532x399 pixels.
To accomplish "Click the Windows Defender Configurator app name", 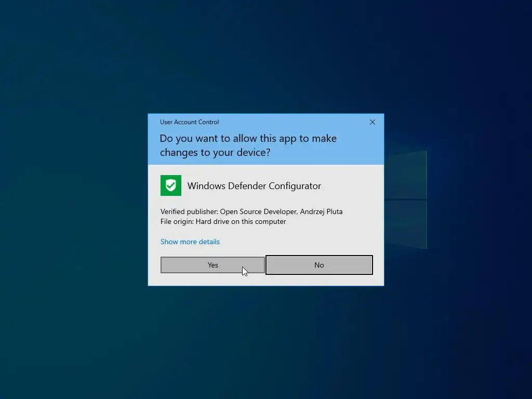I will [x=254, y=186].
